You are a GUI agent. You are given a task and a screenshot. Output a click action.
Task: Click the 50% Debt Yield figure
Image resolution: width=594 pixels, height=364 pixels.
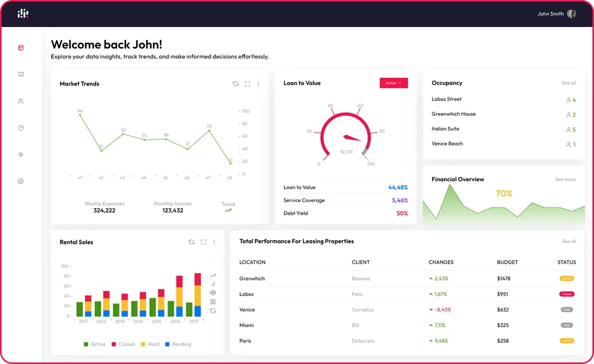pos(402,214)
